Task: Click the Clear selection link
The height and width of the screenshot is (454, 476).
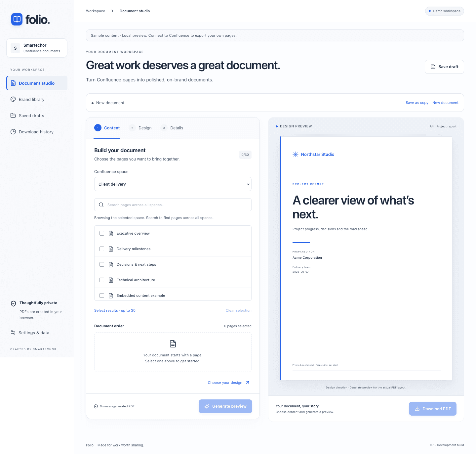Action: coord(238,310)
